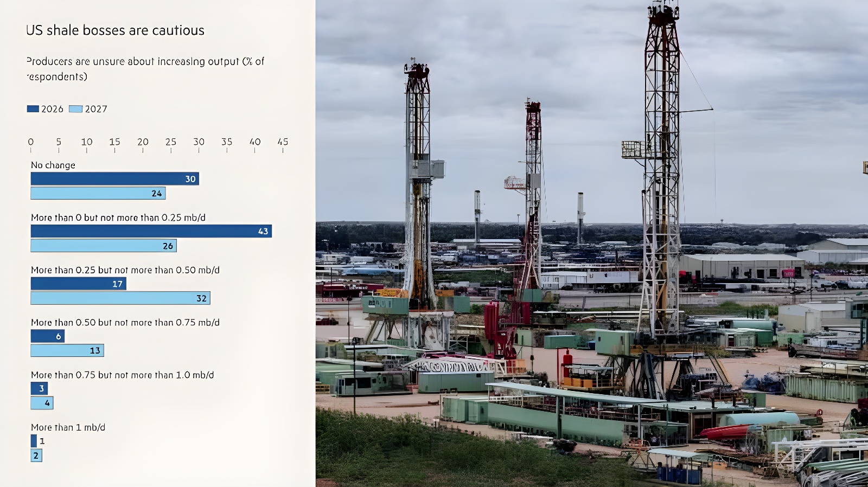Select the small dark bar labeled 3

(x=39, y=388)
